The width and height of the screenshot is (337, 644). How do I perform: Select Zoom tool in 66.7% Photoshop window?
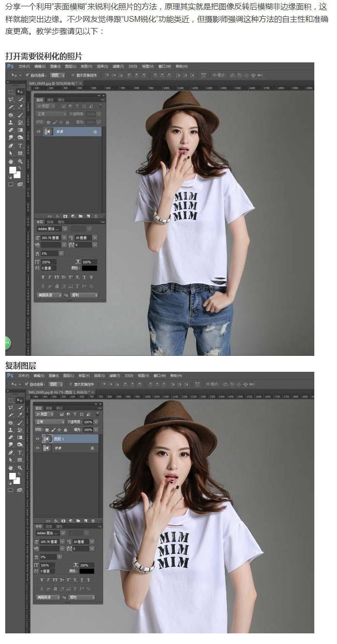tap(20, 468)
